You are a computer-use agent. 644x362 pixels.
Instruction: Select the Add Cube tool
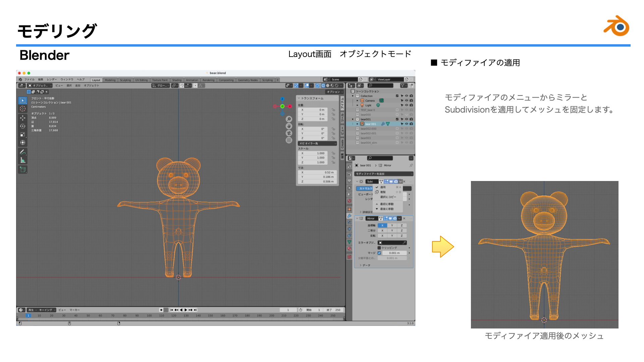(x=22, y=169)
